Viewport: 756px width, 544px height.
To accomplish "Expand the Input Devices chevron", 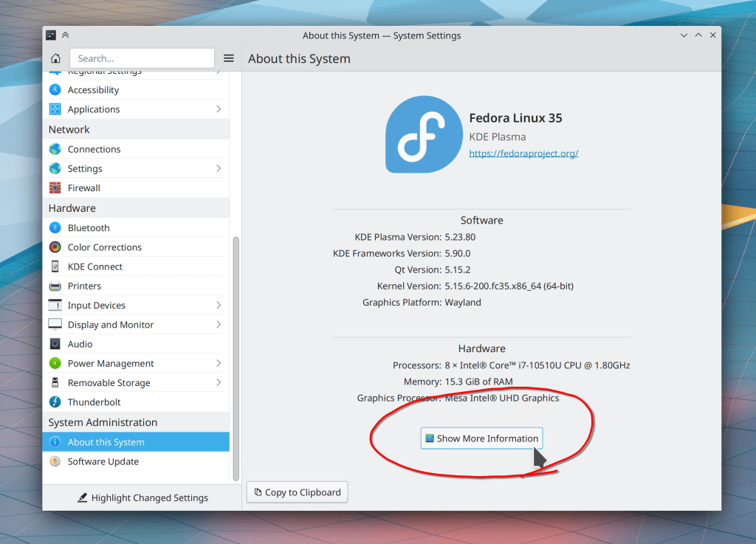I will (x=219, y=306).
